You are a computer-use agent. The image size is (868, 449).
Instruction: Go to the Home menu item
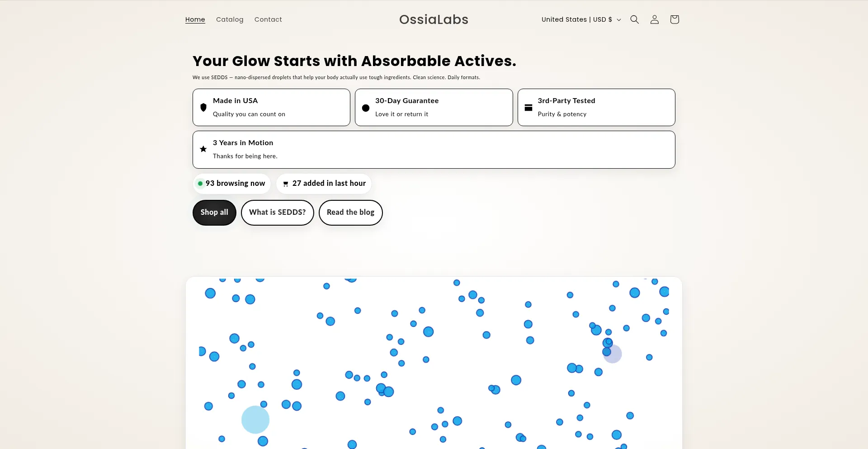click(195, 19)
